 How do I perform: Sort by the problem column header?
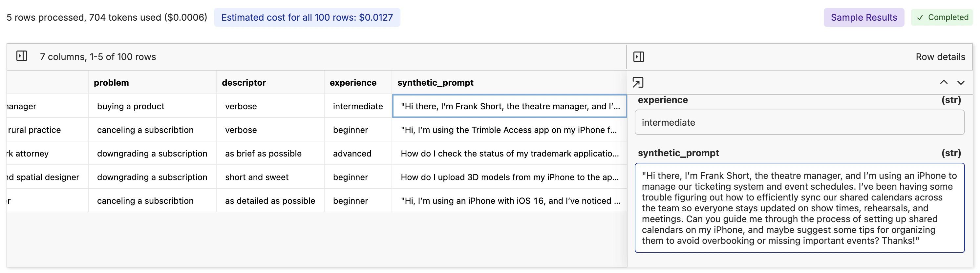(111, 82)
